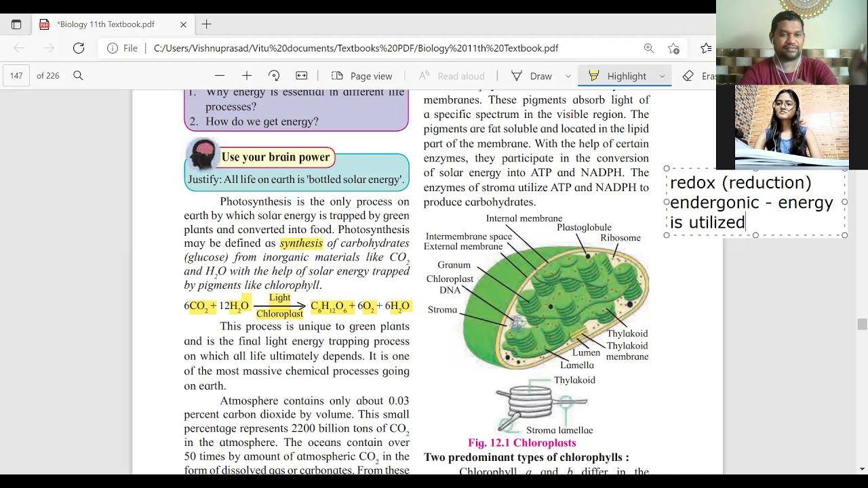This screenshot has height=488, width=868.
Task: Click the 'Fig. 12.1 Chloroplasts' caption
Action: click(x=522, y=443)
